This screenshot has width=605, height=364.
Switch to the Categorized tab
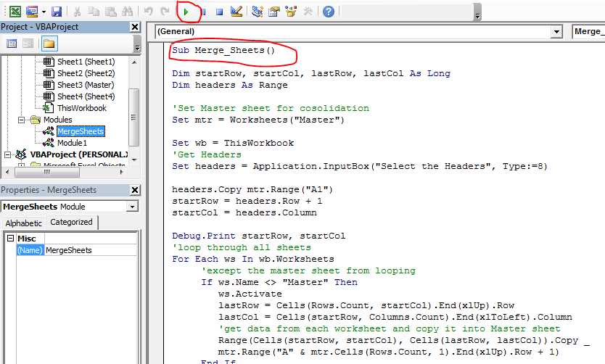click(x=71, y=222)
